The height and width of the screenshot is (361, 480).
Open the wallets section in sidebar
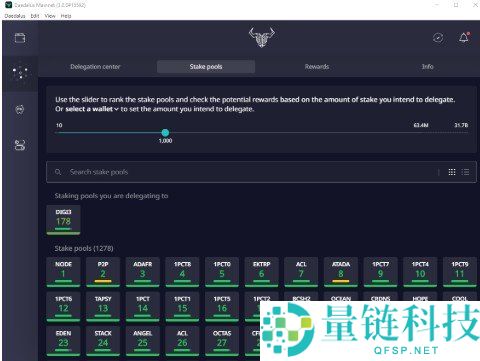pyautogui.click(x=20, y=38)
